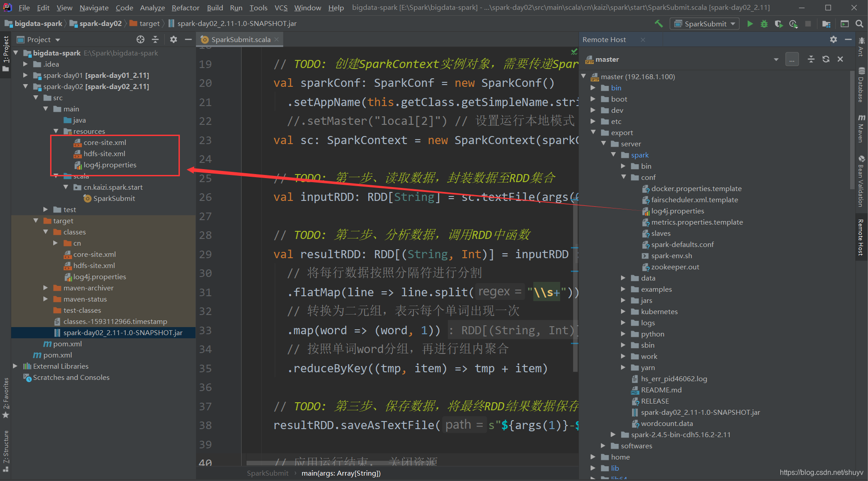Select core-site.xml under resources

(x=105, y=142)
